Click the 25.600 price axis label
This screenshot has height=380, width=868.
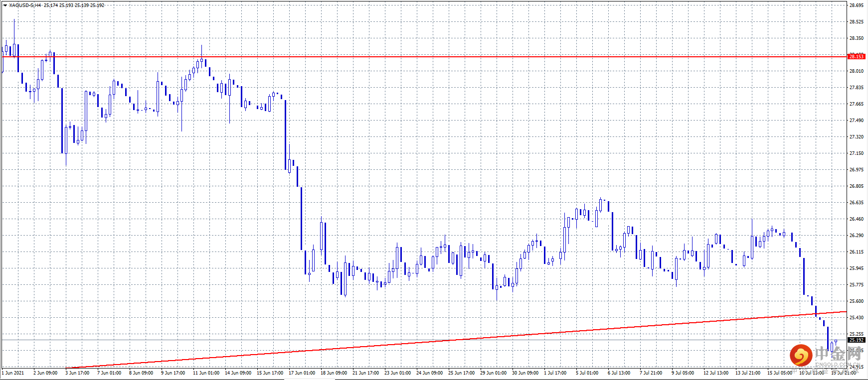pyautogui.click(x=857, y=301)
